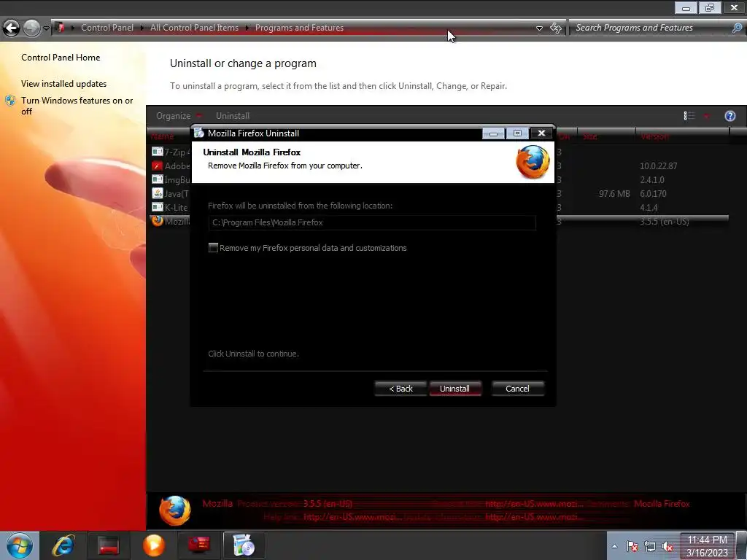Click the Control Panel breadcrumb
This screenshot has width=747, height=560.
[x=107, y=28]
